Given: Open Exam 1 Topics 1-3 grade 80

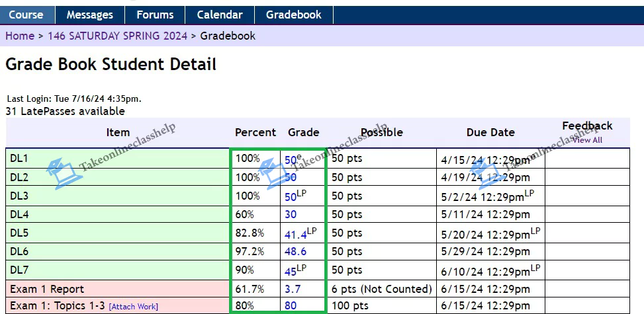Looking at the screenshot, I should point(291,306).
